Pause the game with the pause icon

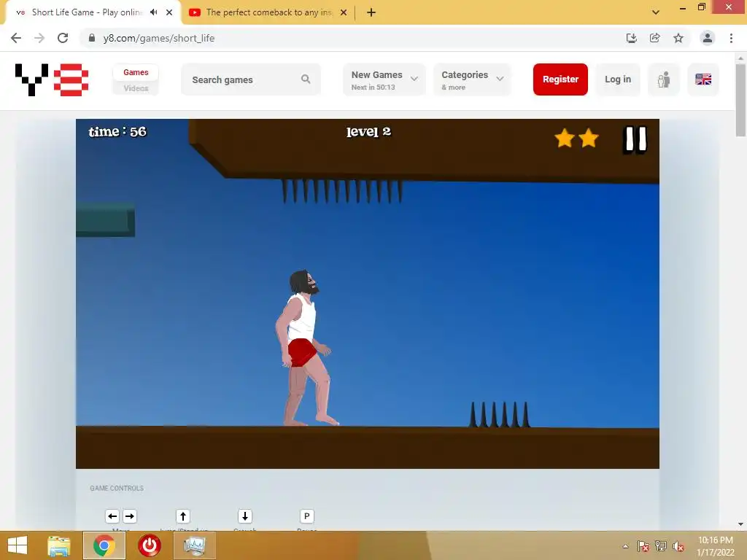[635, 139]
